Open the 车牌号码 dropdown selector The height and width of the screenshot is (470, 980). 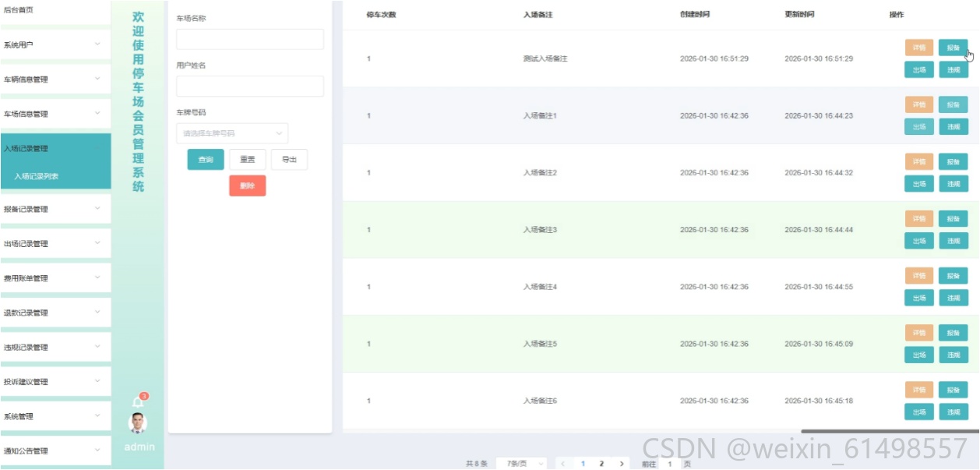tap(232, 133)
